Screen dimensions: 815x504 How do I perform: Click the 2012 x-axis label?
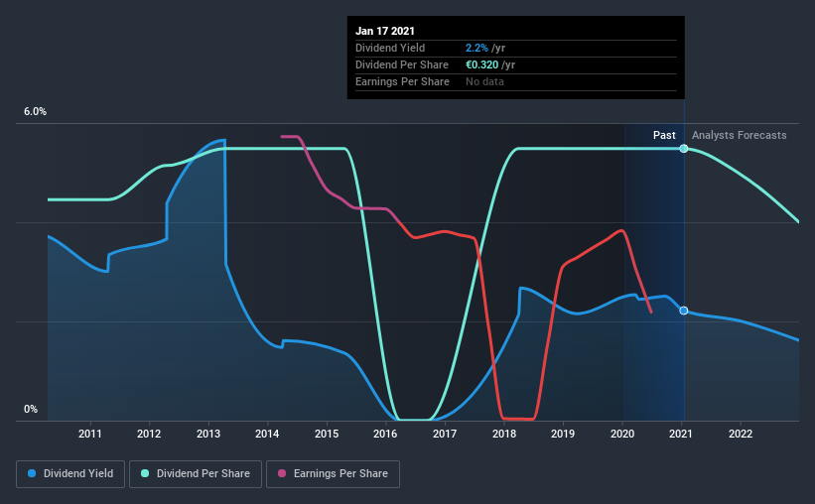click(149, 434)
